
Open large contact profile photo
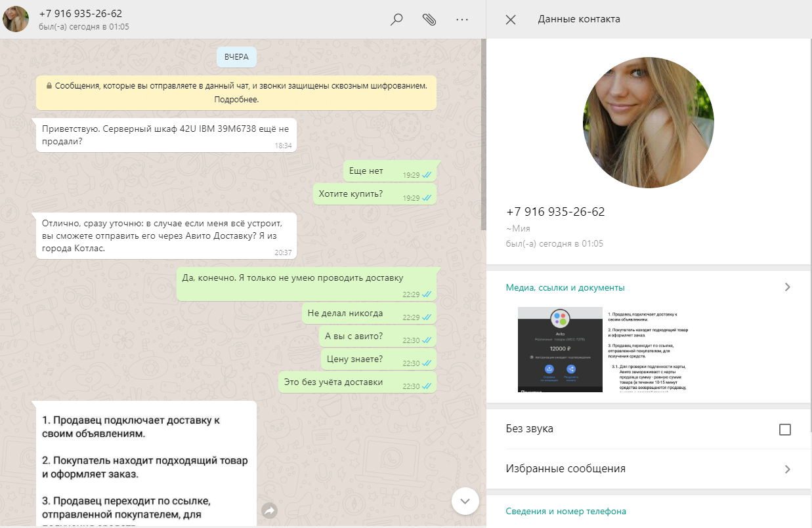pyautogui.click(x=648, y=123)
